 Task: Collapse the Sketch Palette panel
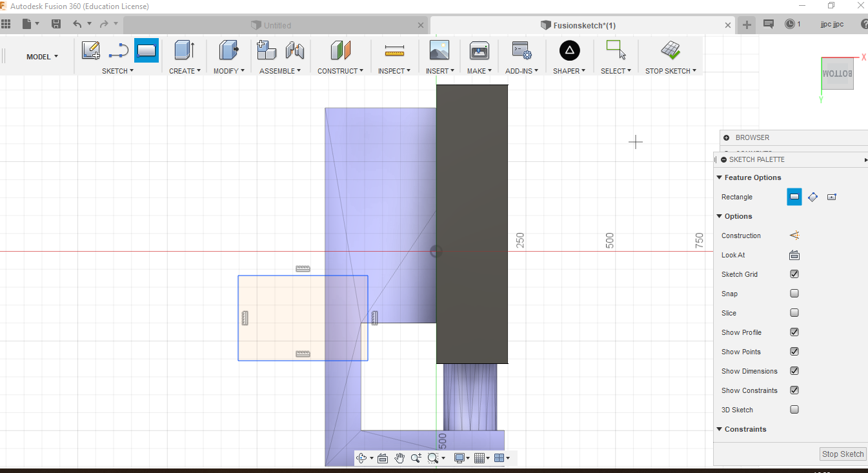723,159
